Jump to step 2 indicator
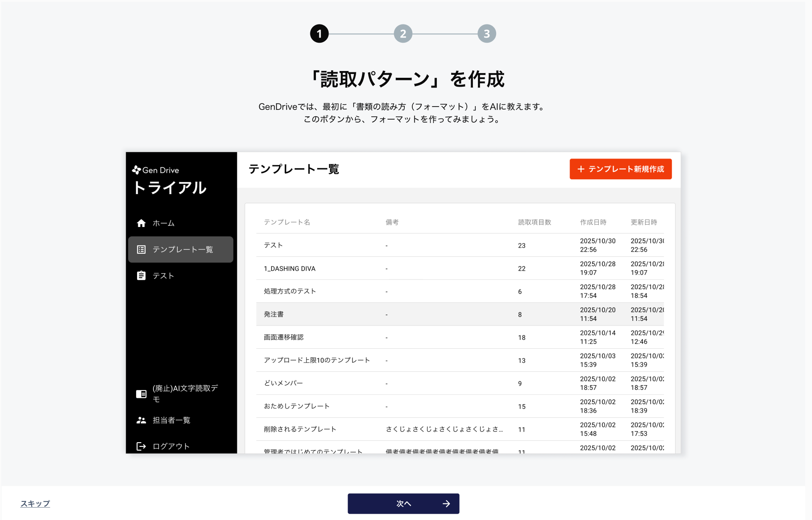 pos(403,34)
